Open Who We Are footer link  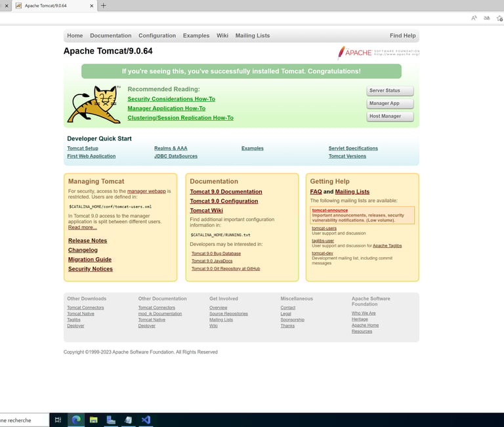(364, 313)
